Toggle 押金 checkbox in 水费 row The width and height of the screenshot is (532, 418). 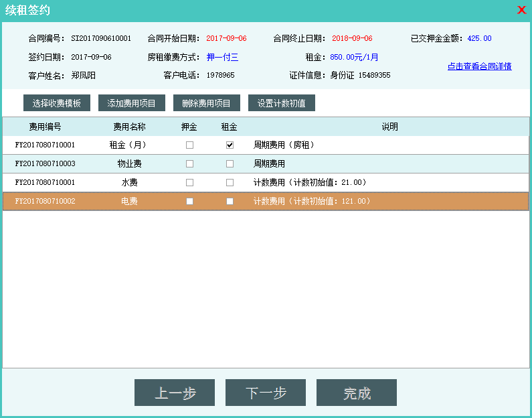[x=189, y=182]
